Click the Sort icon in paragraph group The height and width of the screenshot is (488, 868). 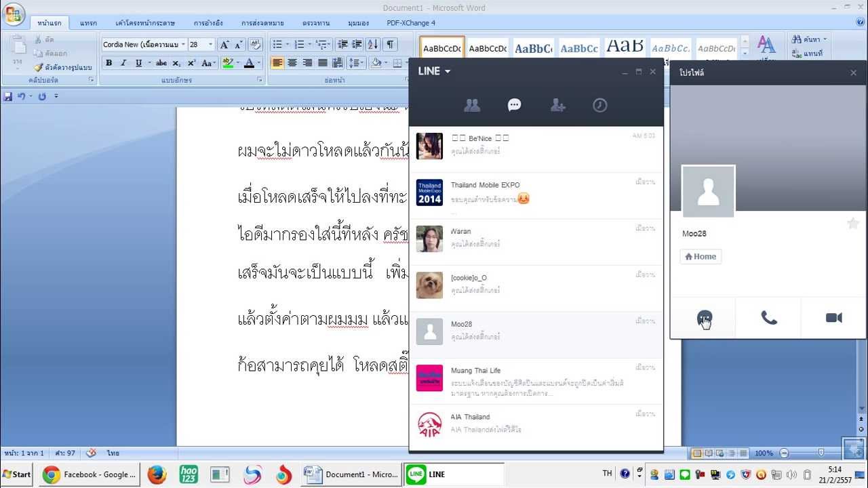point(374,45)
